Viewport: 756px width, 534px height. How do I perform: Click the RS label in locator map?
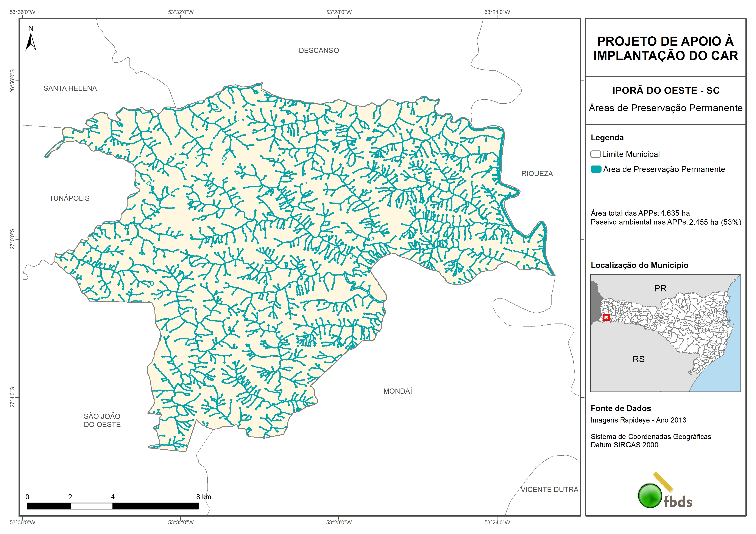click(x=638, y=359)
